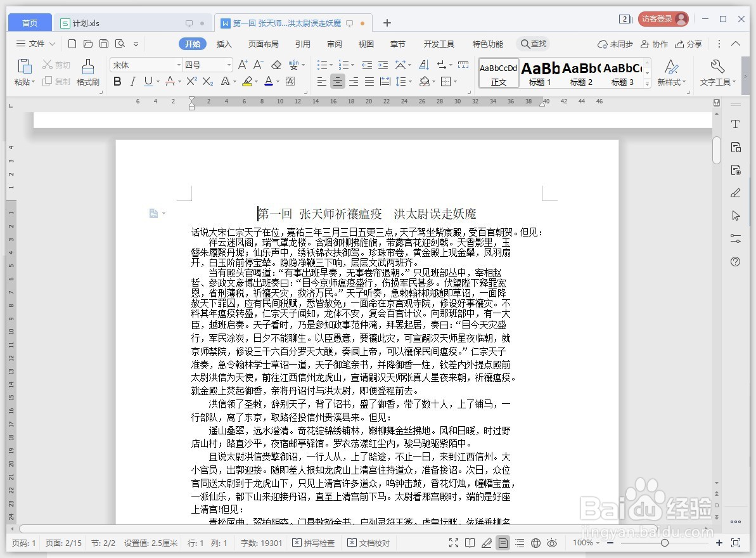
Task: Expand the 文件 menu arrow
Action: (52, 44)
